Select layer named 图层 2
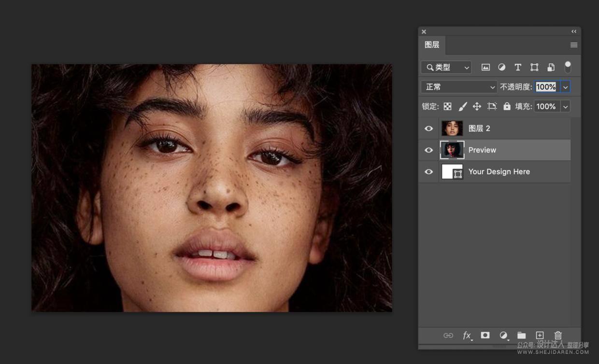 click(x=479, y=128)
